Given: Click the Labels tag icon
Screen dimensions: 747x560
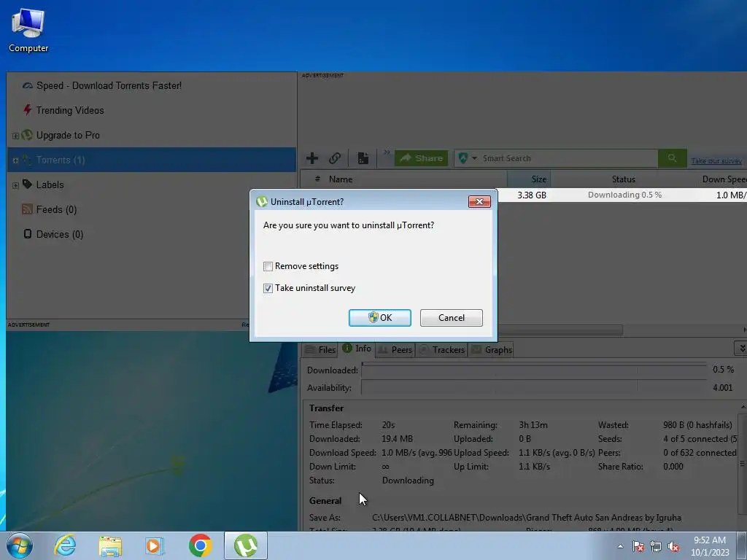Looking at the screenshot, I should pos(27,184).
